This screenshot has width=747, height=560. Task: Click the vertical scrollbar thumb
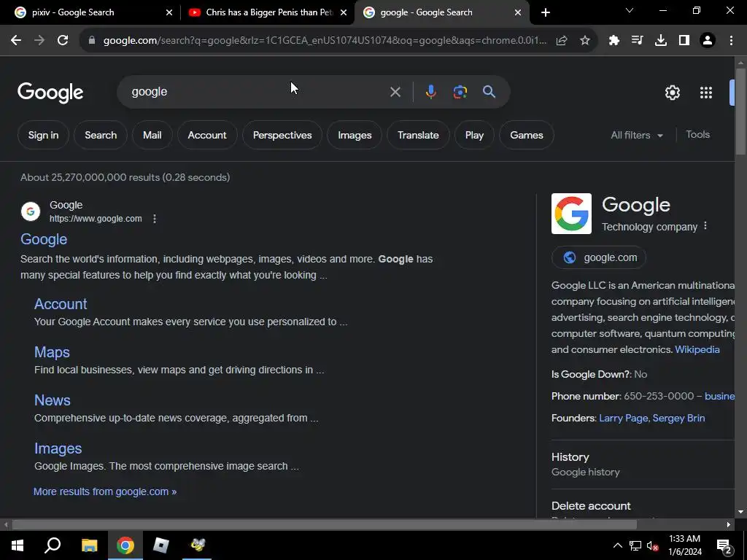click(x=740, y=112)
